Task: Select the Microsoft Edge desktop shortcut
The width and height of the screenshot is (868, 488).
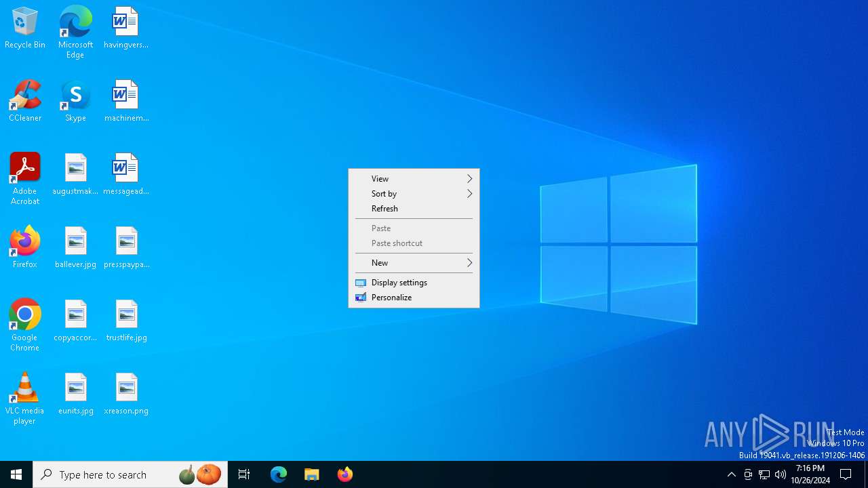Action: point(75,33)
